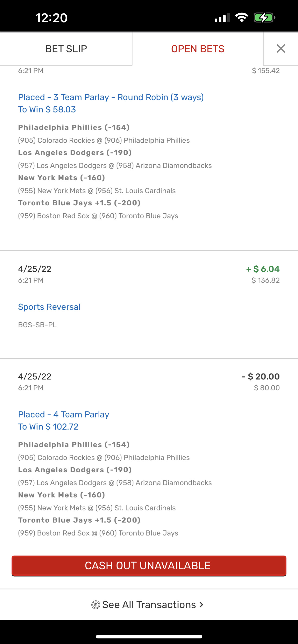The width and height of the screenshot is (298, 644).
Task: Select the OPEN BETS tab
Action: [x=198, y=49]
